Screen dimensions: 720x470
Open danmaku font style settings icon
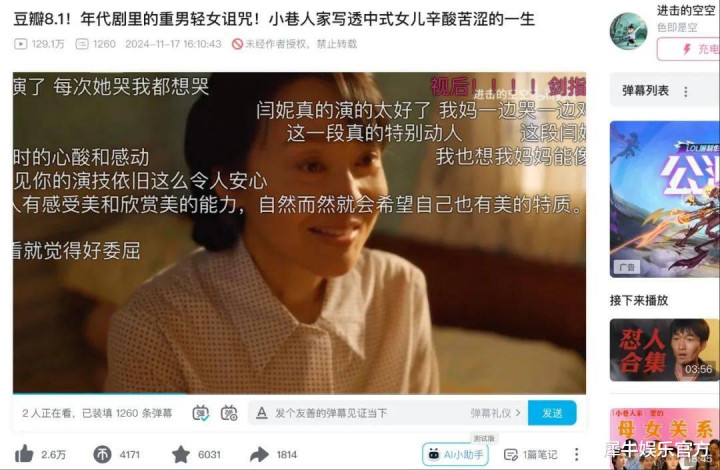(262, 413)
